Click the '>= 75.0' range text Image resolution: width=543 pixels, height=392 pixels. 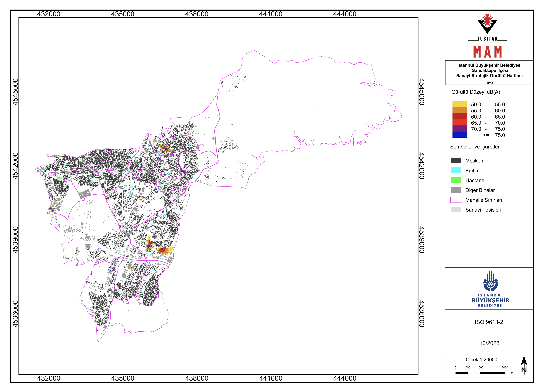click(494, 135)
